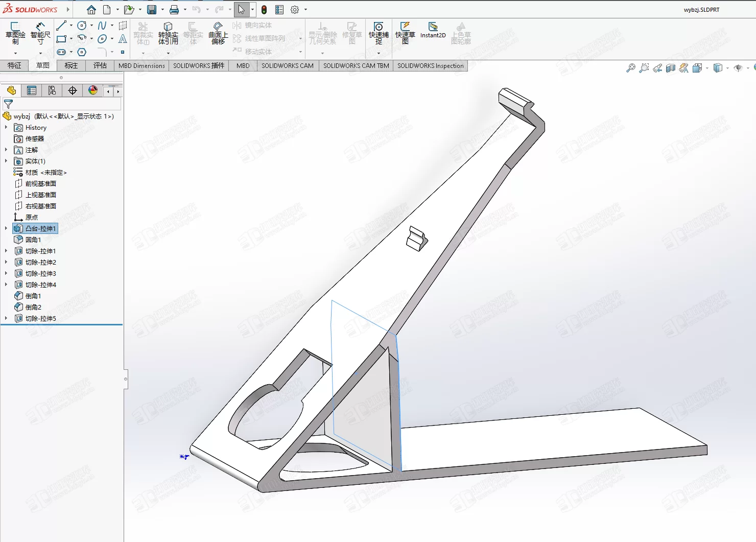Select 凸台-拉伸1 in feature tree
The width and height of the screenshot is (756, 542).
click(35, 228)
